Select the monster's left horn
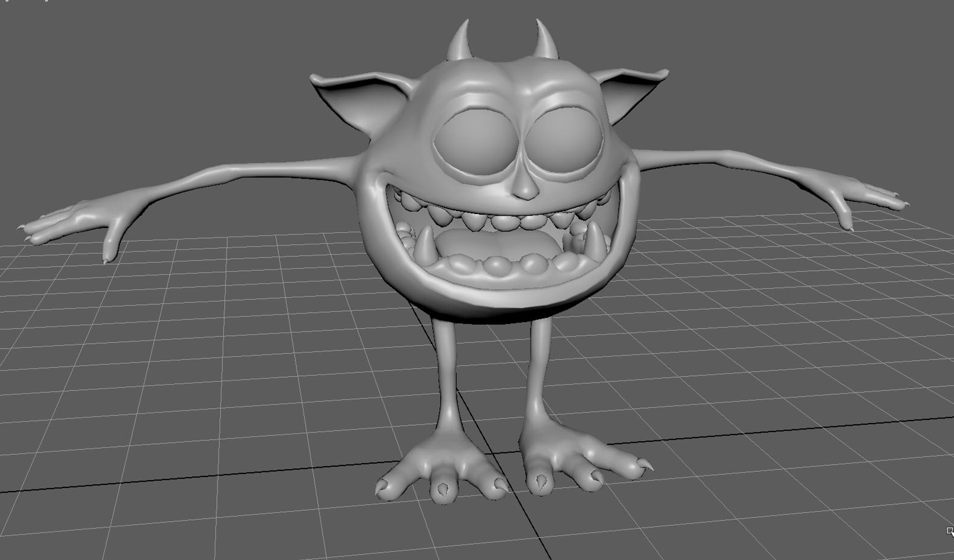 [x=461, y=40]
